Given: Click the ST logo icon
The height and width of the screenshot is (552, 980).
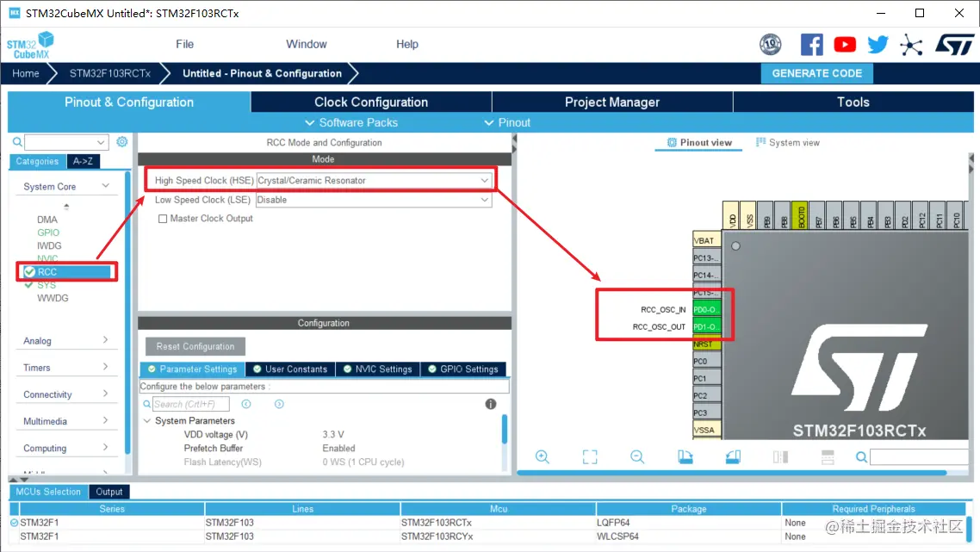Looking at the screenshot, I should (954, 45).
